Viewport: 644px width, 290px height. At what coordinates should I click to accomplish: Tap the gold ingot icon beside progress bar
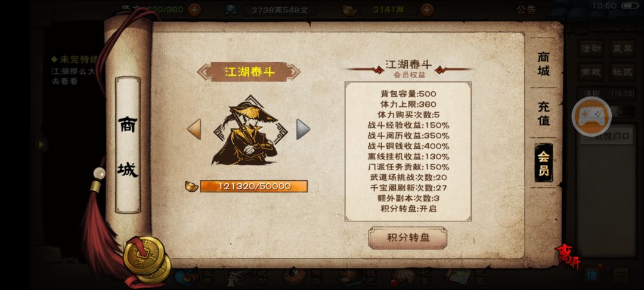[191, 186]
